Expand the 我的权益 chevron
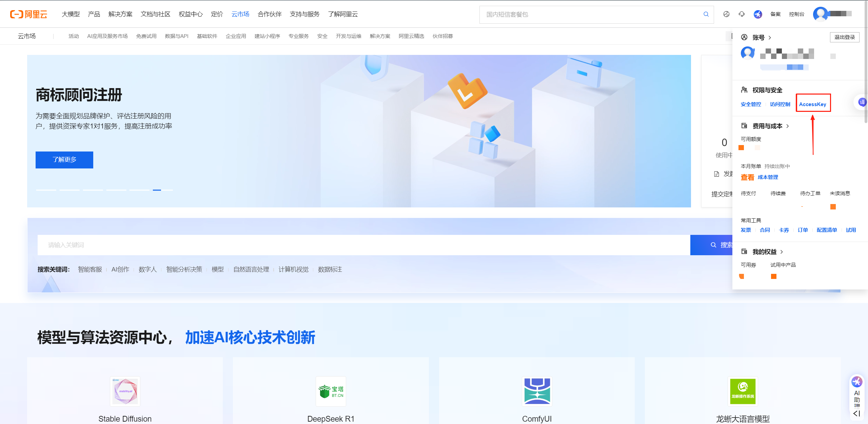The image size is (868, 424). coord(782,252)
